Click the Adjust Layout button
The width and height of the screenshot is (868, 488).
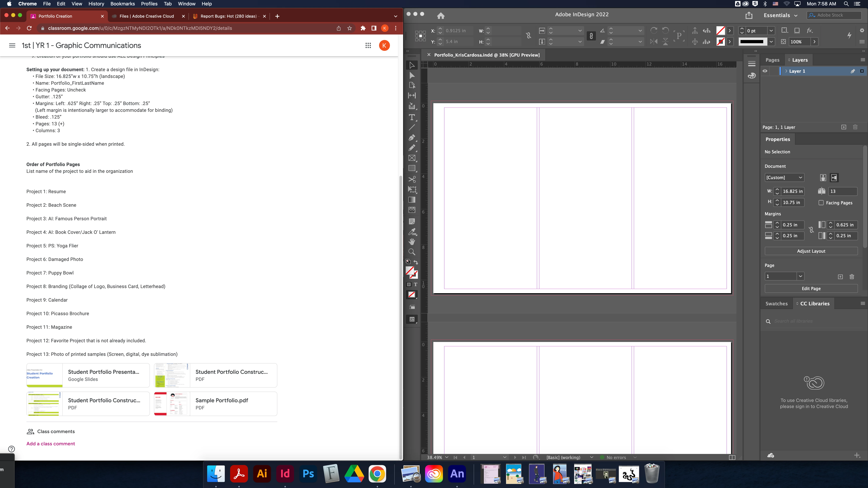(x=811, y=251)
